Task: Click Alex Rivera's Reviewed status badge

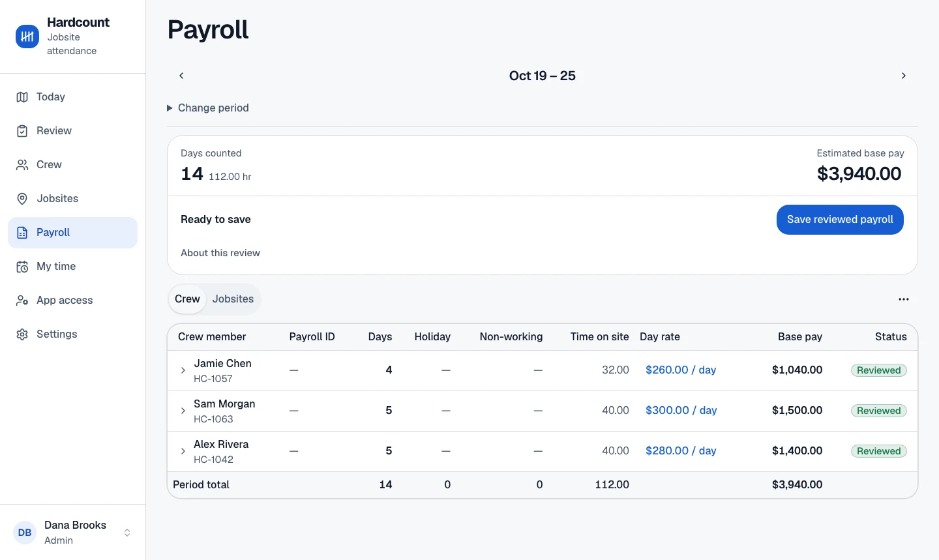Action: [x=879, y=451]
